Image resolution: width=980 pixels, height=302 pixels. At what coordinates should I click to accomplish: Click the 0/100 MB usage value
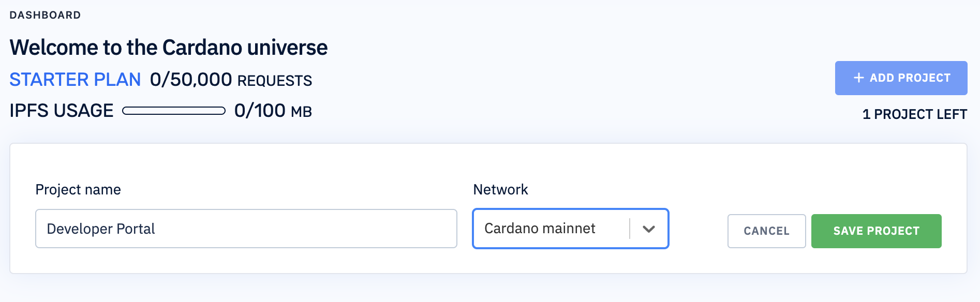pyautogui.click(x=273, y=111)
